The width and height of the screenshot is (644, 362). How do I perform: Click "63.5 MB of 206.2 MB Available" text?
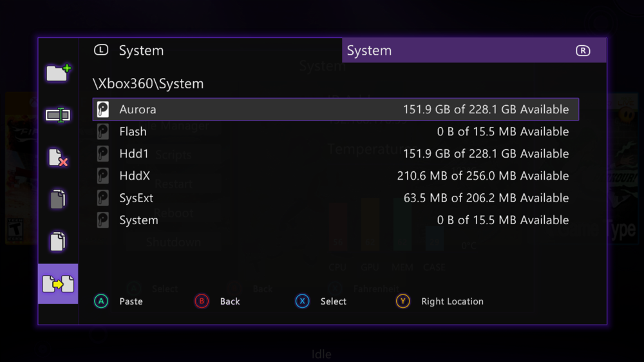tap(486, 198)
